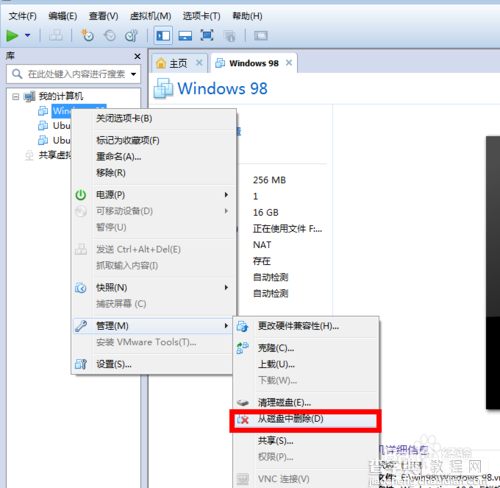Choose 从磁盘中删除(D) from the submenu
Screen dimensions: 500x488
coord(306,419)
